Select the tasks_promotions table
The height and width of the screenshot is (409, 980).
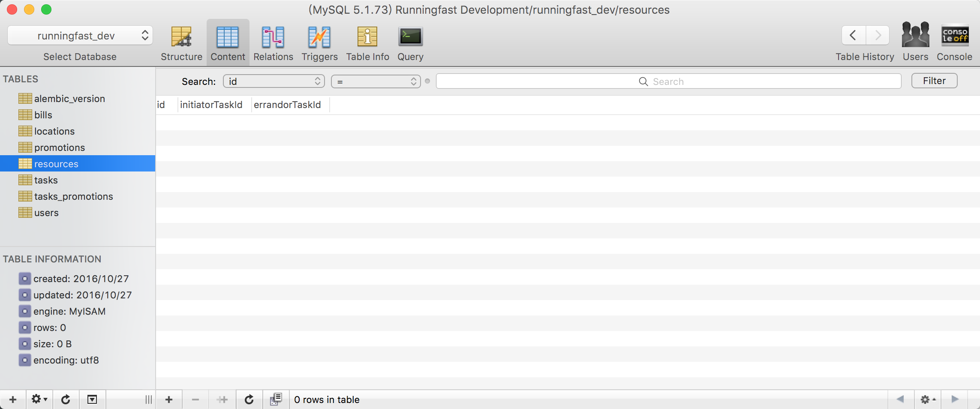point(78,196)
